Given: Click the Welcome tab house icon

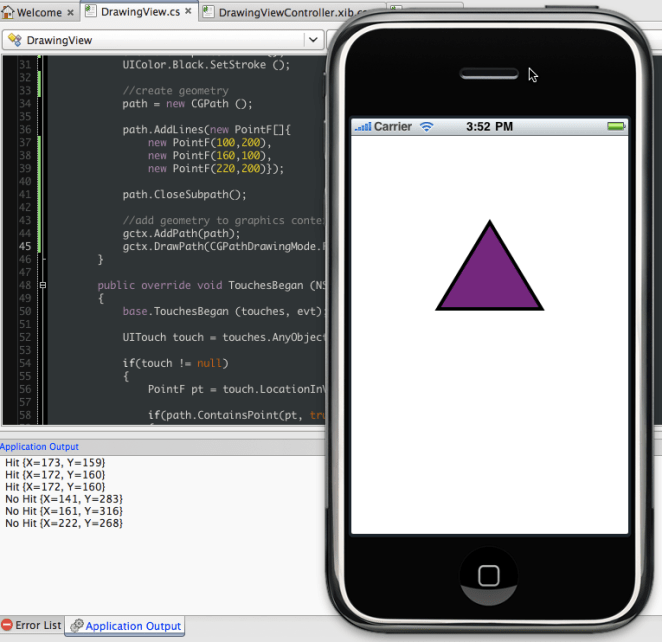Looking at the screenshot, I should point(9,12).
